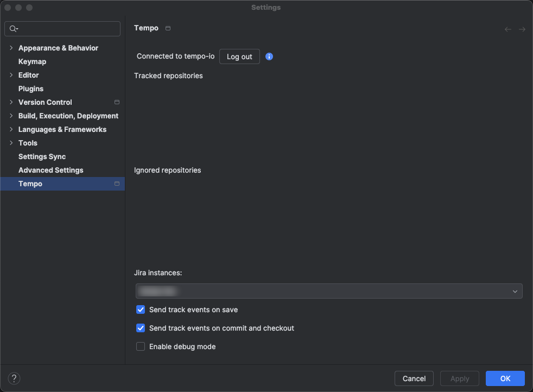533x392 pixels.
Task: Expand the Build, Execution, Deployment section
Action: coord(11,116)
